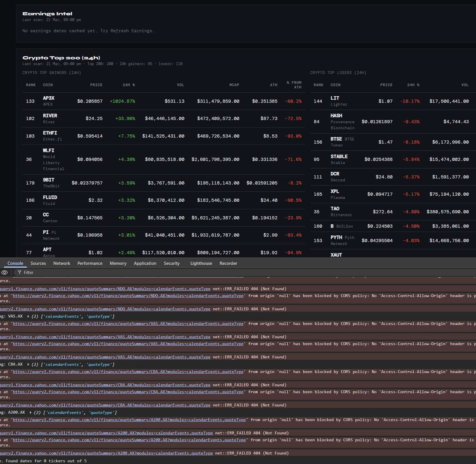Click the MCAP column header in gainers table
Screen dimensions: 476x464
pyautogui.click(x=234, y=85)
